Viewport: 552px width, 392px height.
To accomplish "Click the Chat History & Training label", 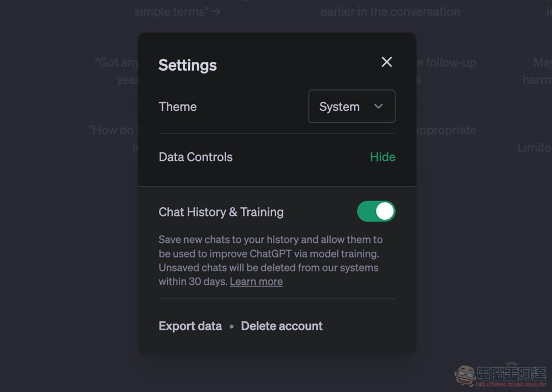I will (221, 212).
